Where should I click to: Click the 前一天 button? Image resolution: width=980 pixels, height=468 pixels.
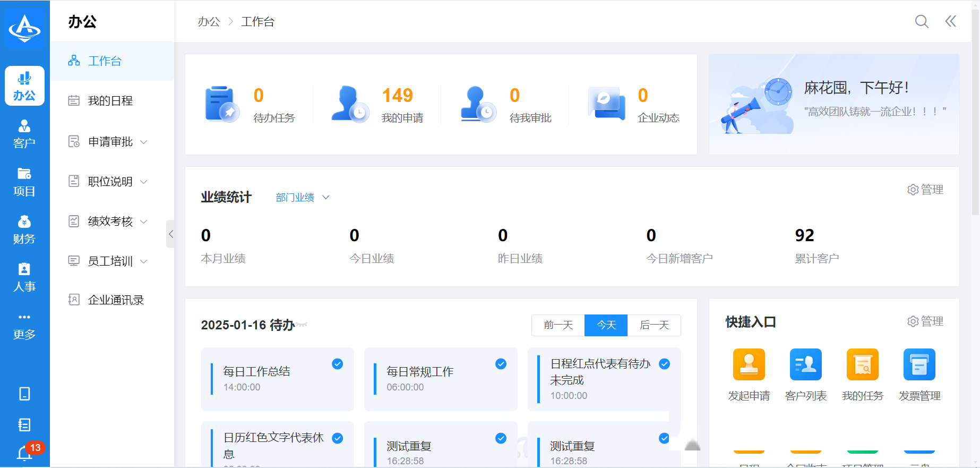558,325
